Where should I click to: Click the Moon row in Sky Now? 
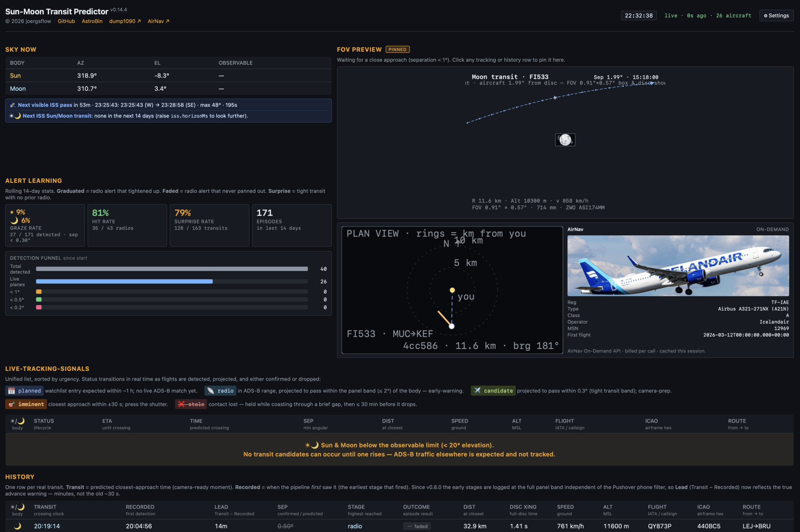(168, 89)
